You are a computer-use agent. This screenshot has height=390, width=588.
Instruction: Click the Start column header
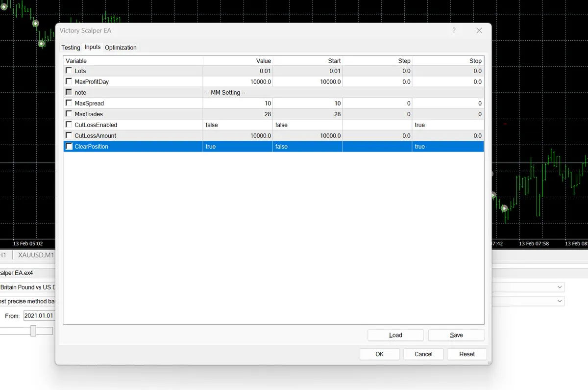[x=307, y=61]
